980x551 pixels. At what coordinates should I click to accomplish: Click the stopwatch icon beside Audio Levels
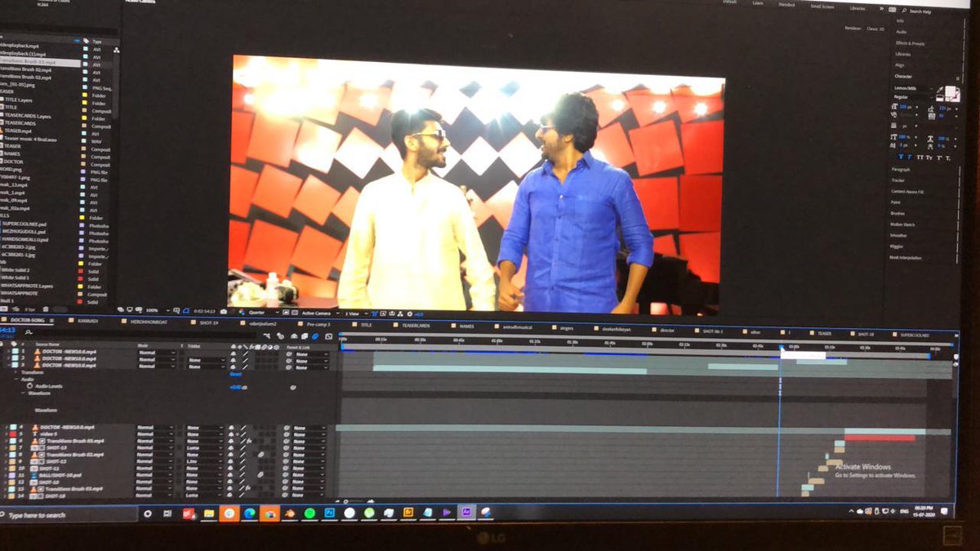pyautogui.click(x=29, y=385)
